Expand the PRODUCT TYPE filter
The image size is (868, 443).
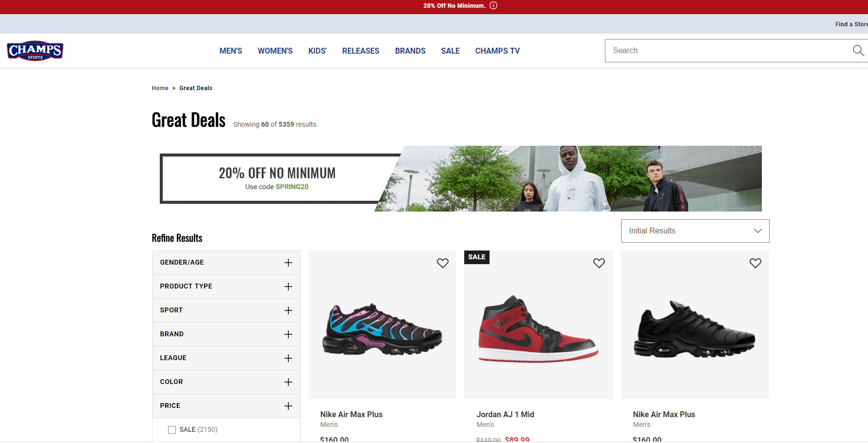coord(226,287)
